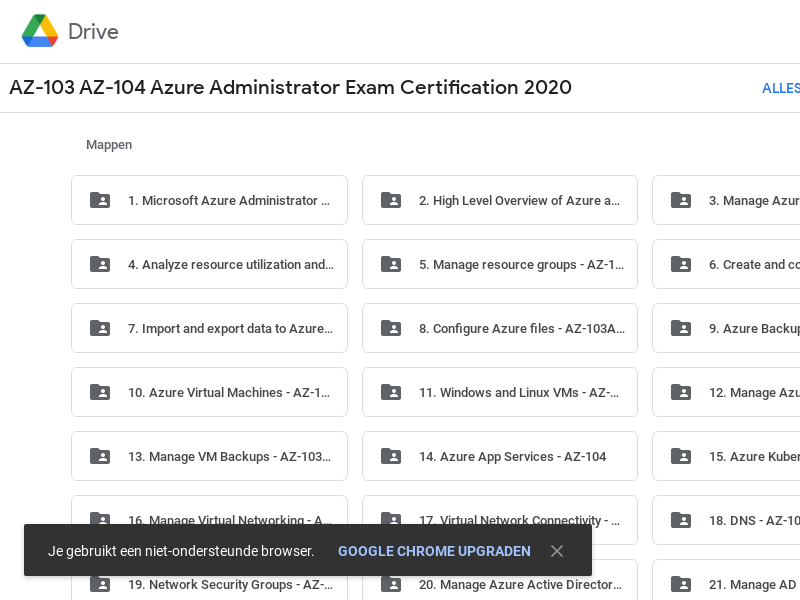
Task: Open "10. Azure Virtual Machines" folder
Action: (209, 392)
